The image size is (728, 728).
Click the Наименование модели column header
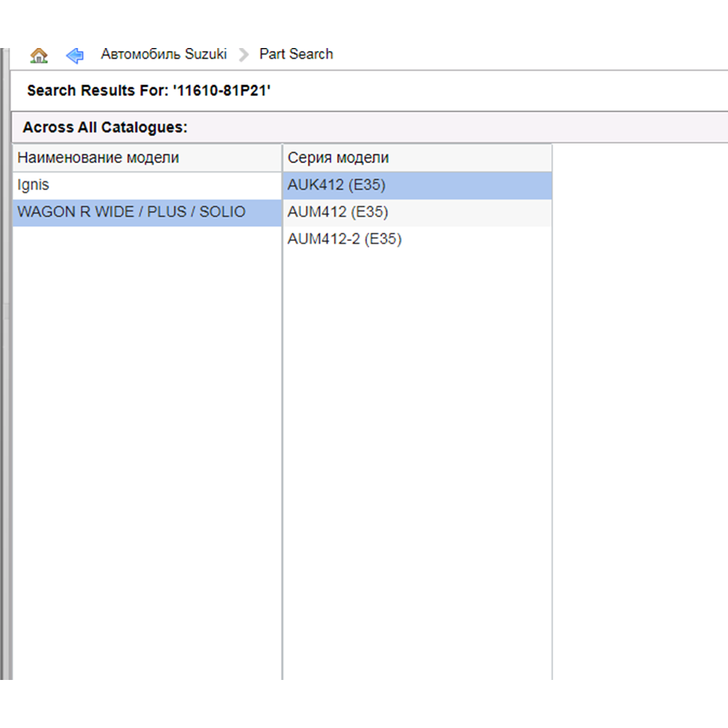[x=147, y=158]
